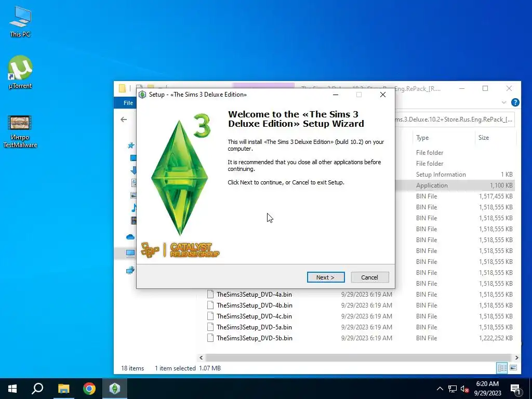This screenshot has height=399, width=532.
Task: Open This PC desktop icon
Action: point(20,22)
